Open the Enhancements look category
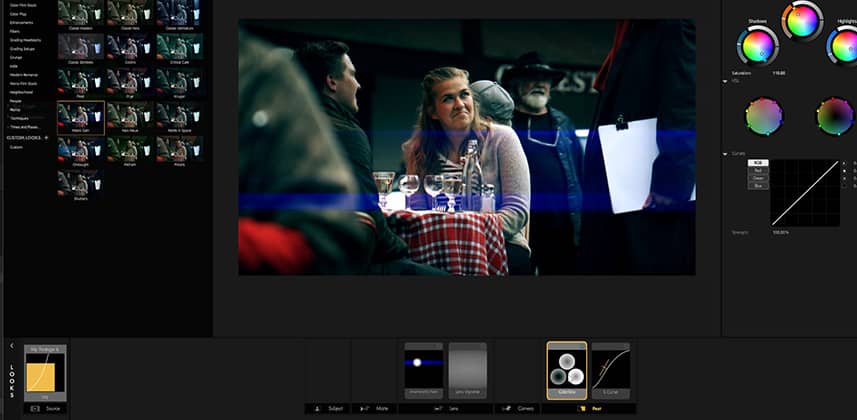The image size is (857, 420). pyautogui.click(x=21, y=23)
